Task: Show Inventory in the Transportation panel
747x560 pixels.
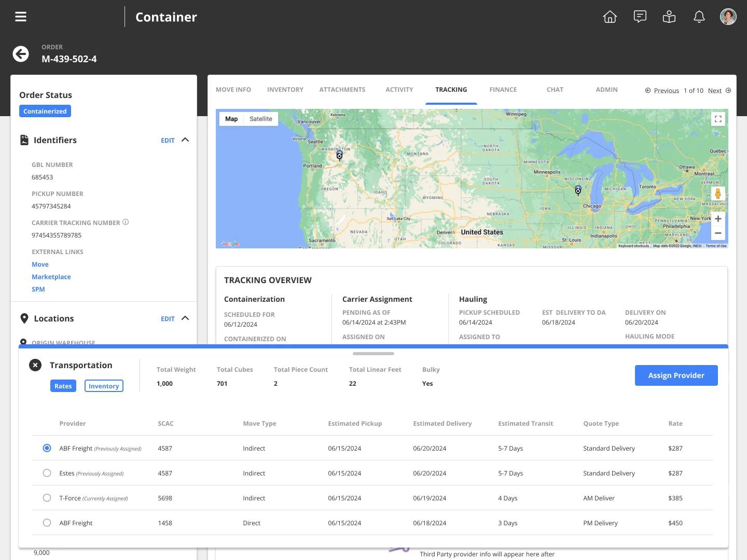Action: click(104, 386)
